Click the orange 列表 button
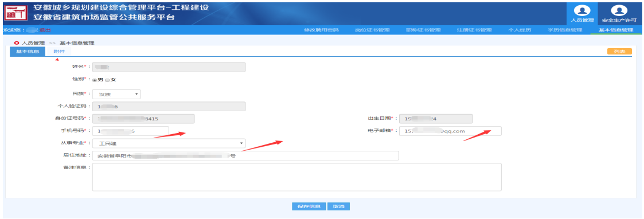644x219 pixels. pyautogui.click(x=619, y=52)
